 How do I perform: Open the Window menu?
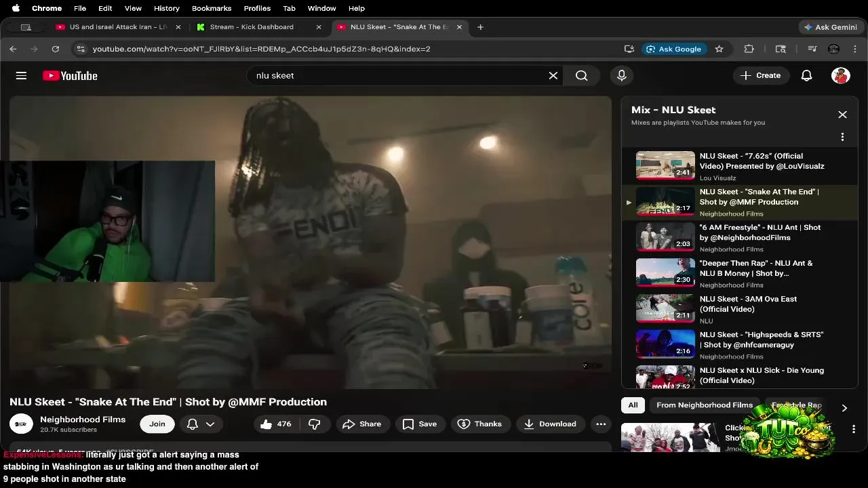click(x=321, y=8)
